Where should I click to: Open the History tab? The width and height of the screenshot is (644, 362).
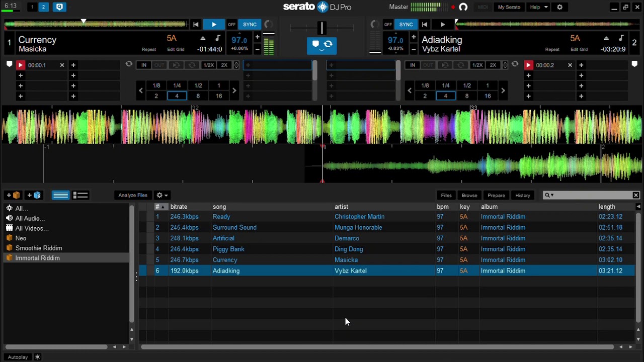coord(522,195)
